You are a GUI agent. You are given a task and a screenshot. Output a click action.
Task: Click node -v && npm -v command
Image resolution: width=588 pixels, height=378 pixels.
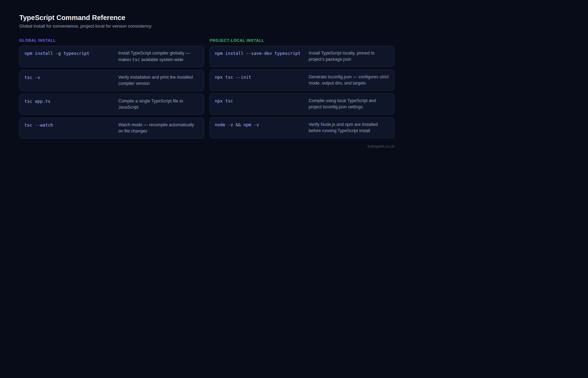237,125
